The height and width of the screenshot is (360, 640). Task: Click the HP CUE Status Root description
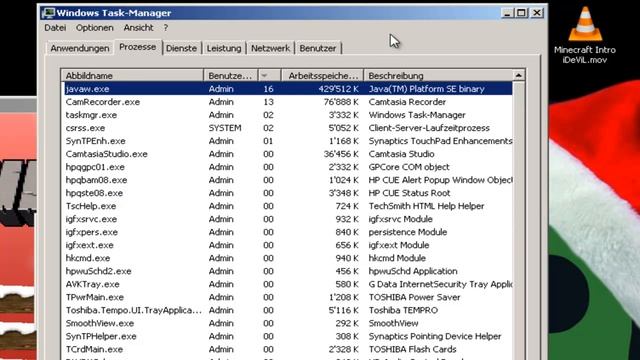point(409,193)
